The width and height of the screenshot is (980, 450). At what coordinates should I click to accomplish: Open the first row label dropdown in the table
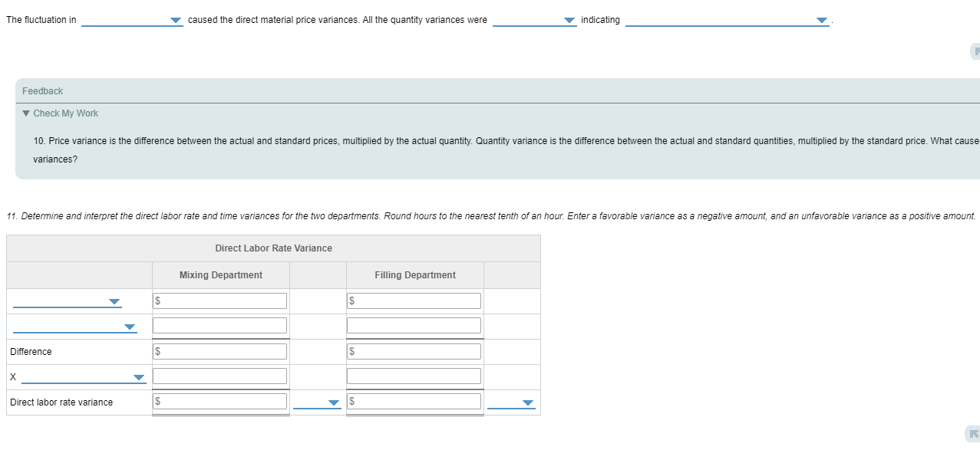coord(114,301)
